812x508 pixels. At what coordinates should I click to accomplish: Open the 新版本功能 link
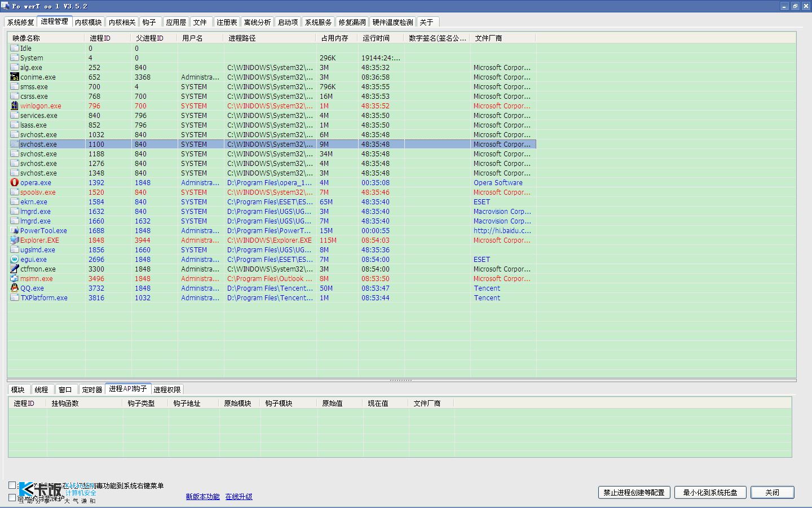(202, 497)
